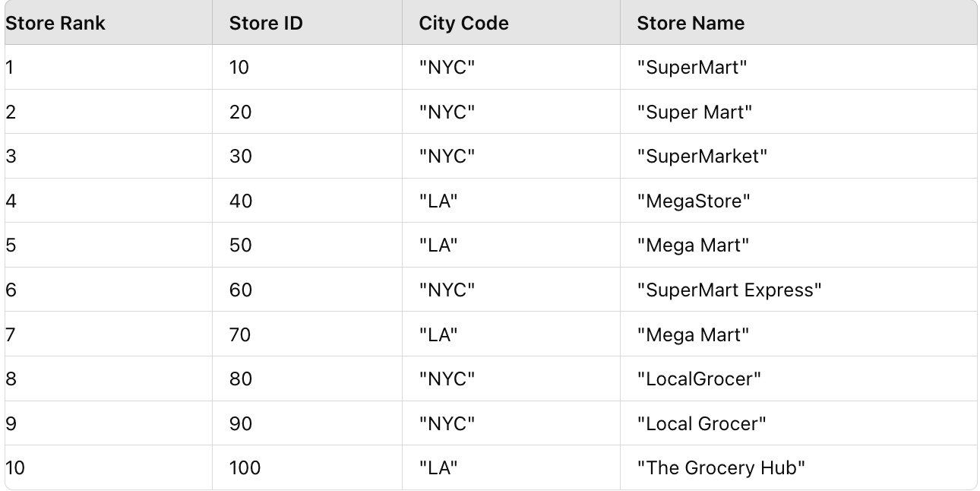Select the Store ID 60 cell
Screen dimensions: 980x491
coord(240,290)
